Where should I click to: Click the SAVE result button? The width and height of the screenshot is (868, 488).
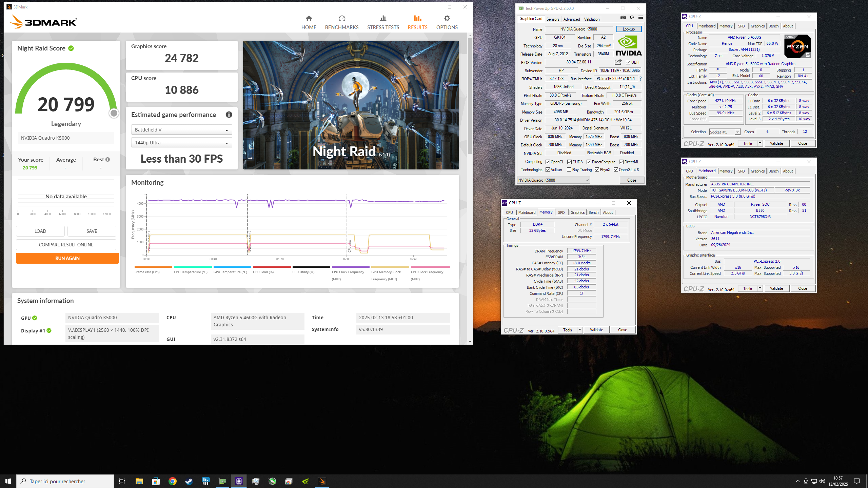point(92,231)
